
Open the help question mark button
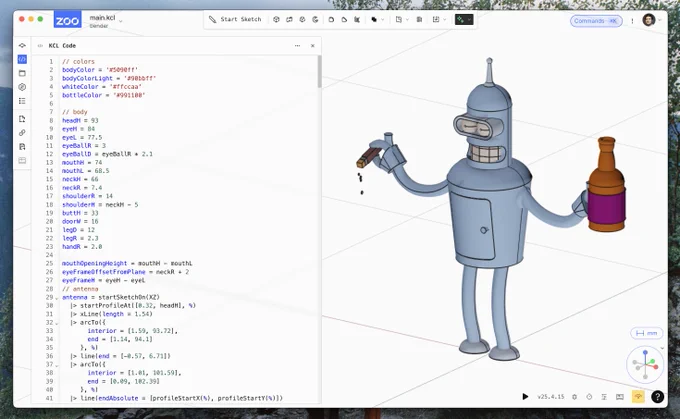(x=657, y=396)
